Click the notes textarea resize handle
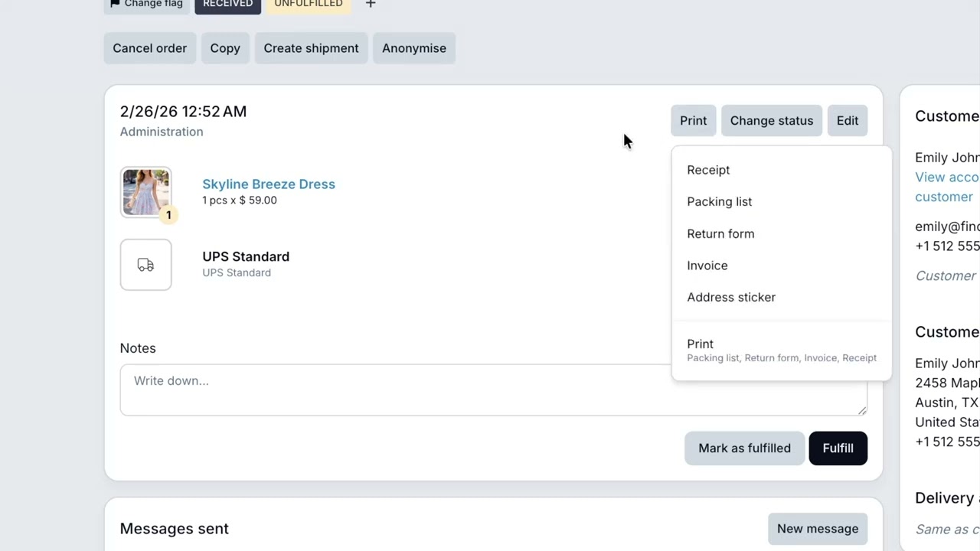Screen dimensions: 980x551 pos(862,411)
